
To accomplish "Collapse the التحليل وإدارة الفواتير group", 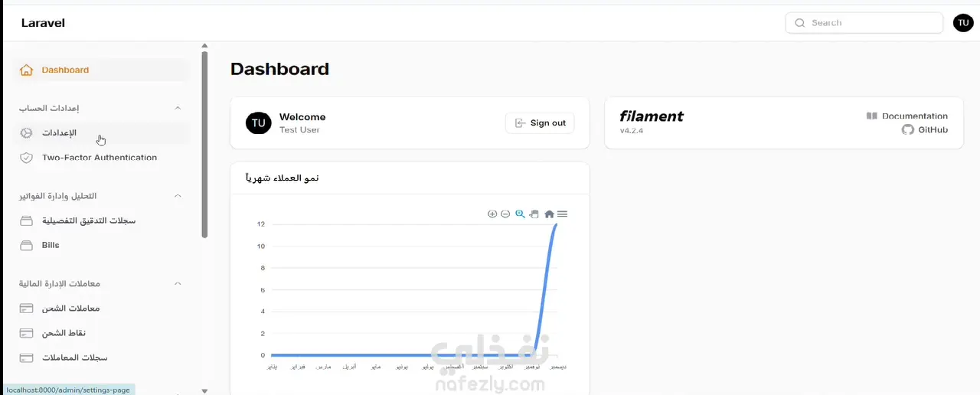I will (178, 196).
